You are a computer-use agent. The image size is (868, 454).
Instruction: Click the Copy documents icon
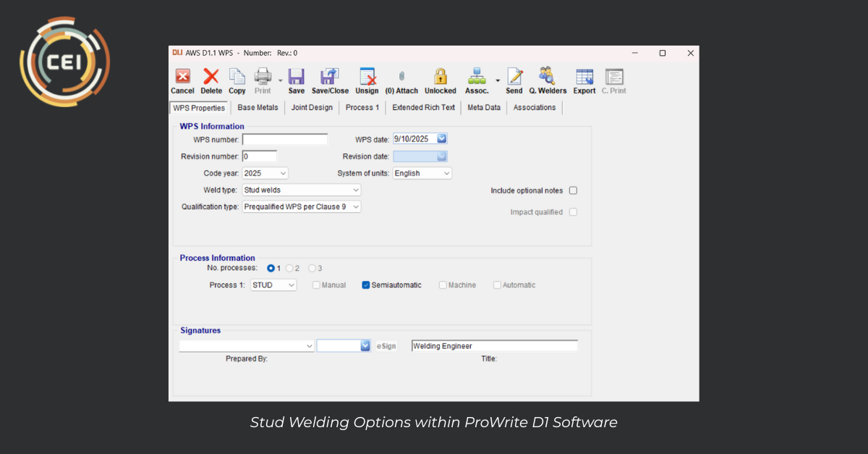pyautogui.click(x=237, y=77)
